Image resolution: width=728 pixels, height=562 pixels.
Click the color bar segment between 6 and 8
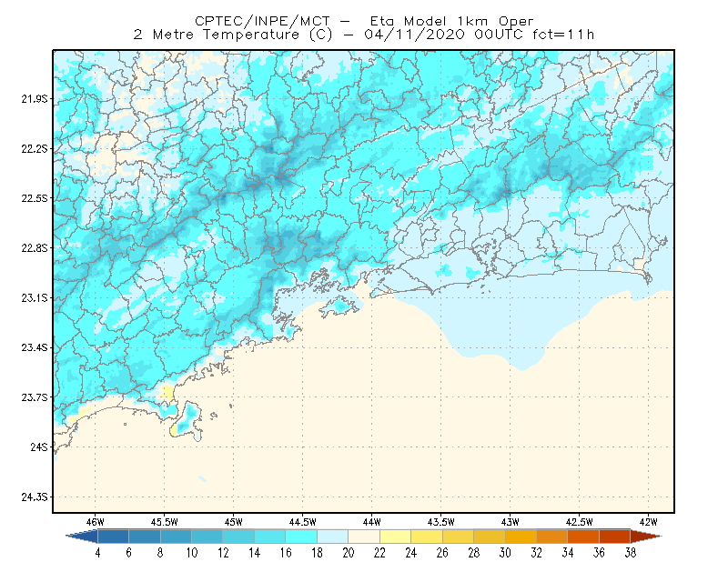pyautogui.click(x=145, y=537)
